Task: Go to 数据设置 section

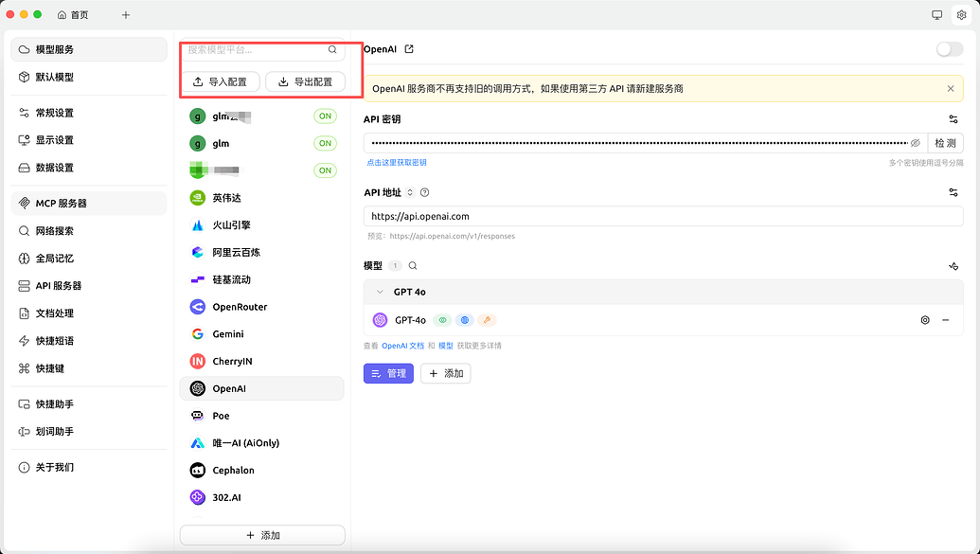Action: (89, 168)
